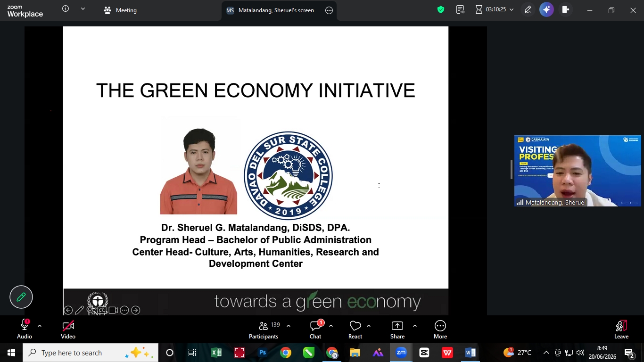Select the Meeting tab
Image resolution: width=644 pixels, height=362 pixels.
click(120, 10)
